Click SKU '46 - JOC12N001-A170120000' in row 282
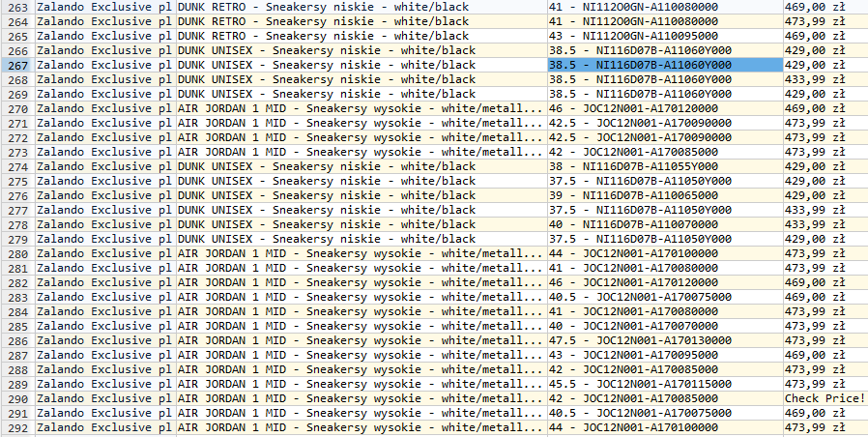 point(665,282)
